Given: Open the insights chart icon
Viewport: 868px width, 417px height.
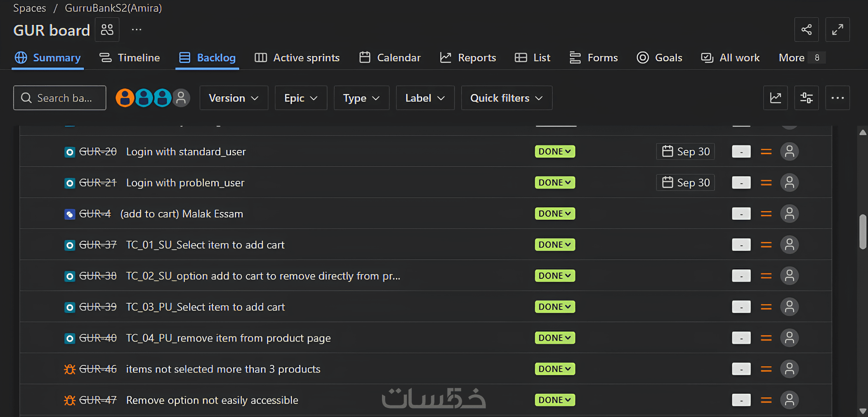Looking at the screenshot, I should [x=775, y=98].
